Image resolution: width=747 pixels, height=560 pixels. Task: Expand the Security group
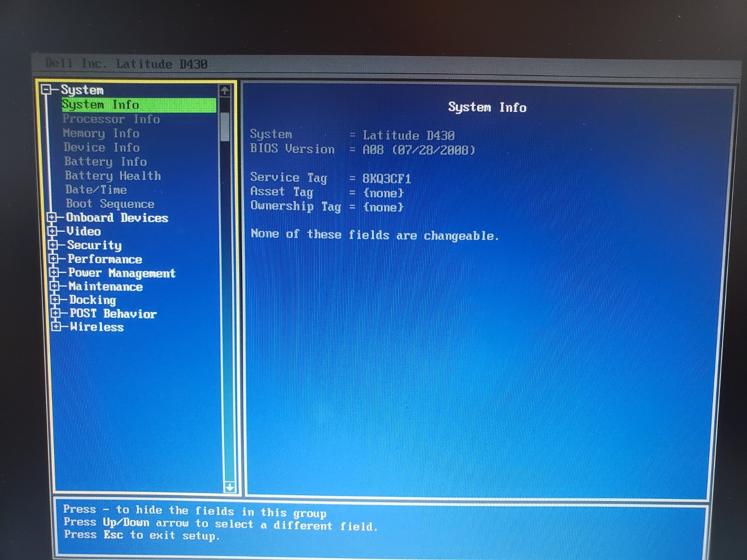click(x=53, y=245)
